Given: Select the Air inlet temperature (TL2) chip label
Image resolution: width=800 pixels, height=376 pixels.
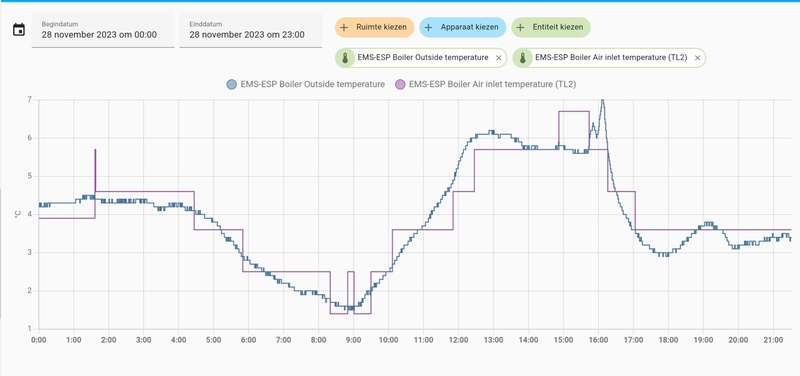Looking at the screenshot, I should (611, 58).
